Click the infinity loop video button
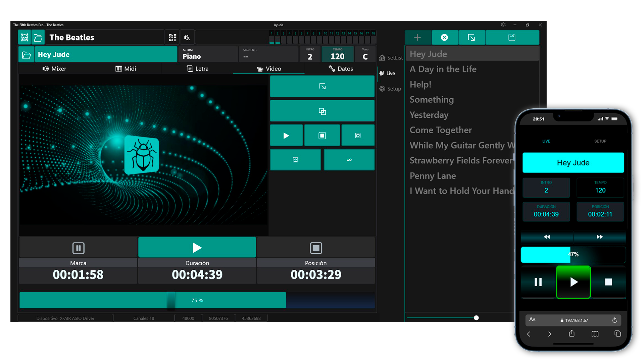644x362 pixels. pos(349,160)
